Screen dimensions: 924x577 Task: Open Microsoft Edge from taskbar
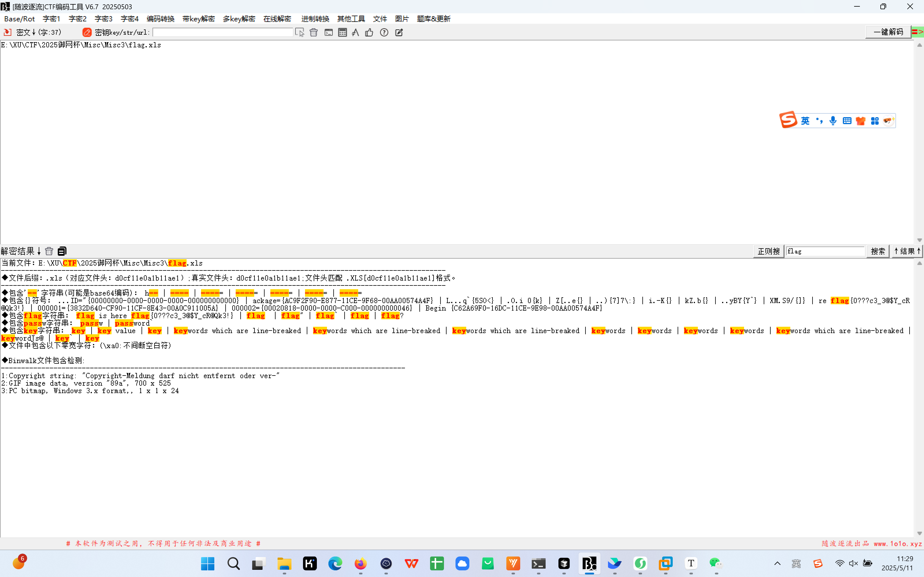(335, 564)
